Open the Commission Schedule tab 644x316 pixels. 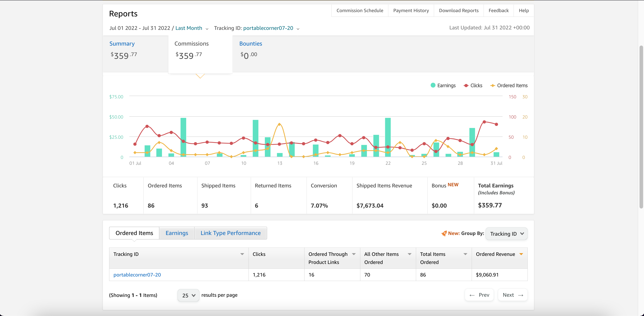coord(359,11)
